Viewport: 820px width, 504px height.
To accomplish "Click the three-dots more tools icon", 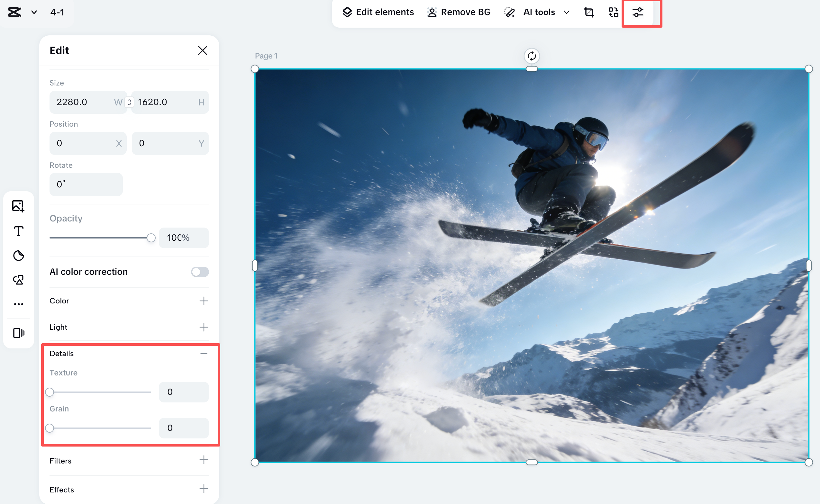I will click(19, 304).
